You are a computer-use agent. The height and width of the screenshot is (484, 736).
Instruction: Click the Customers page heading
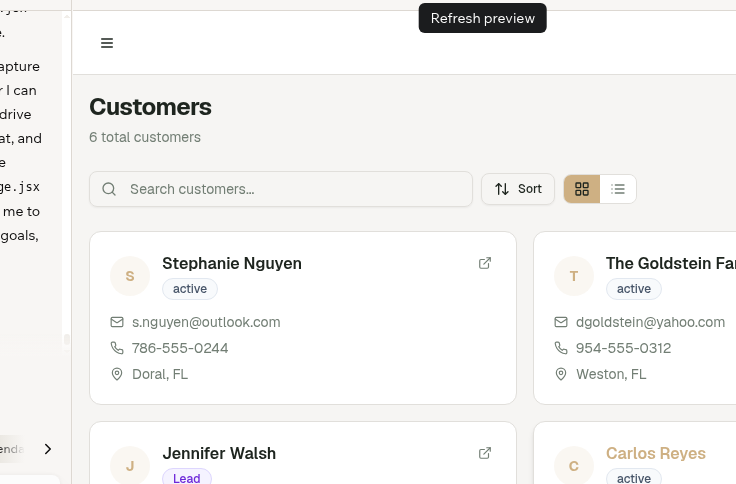coord(151,107)
